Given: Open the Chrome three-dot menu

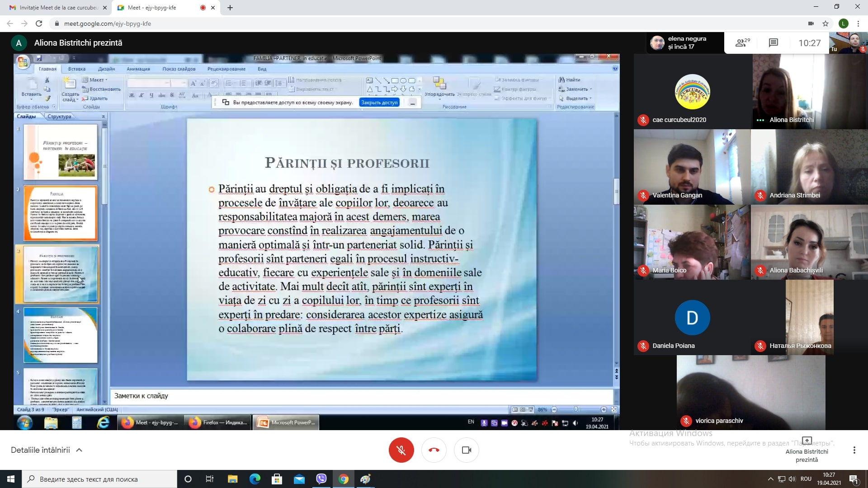Looking at the screenshot, I should click(858, 23).
